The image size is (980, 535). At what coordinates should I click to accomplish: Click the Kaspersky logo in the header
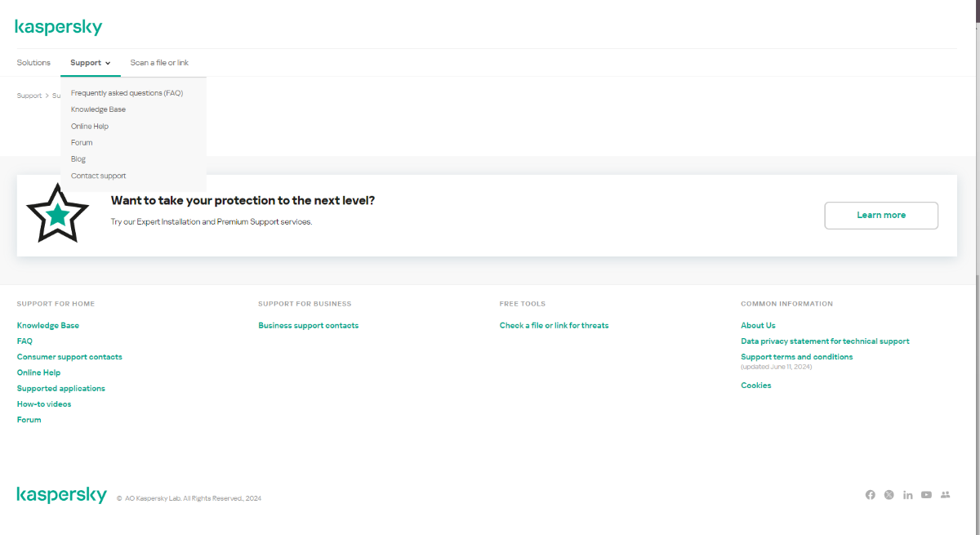(59, 27)
